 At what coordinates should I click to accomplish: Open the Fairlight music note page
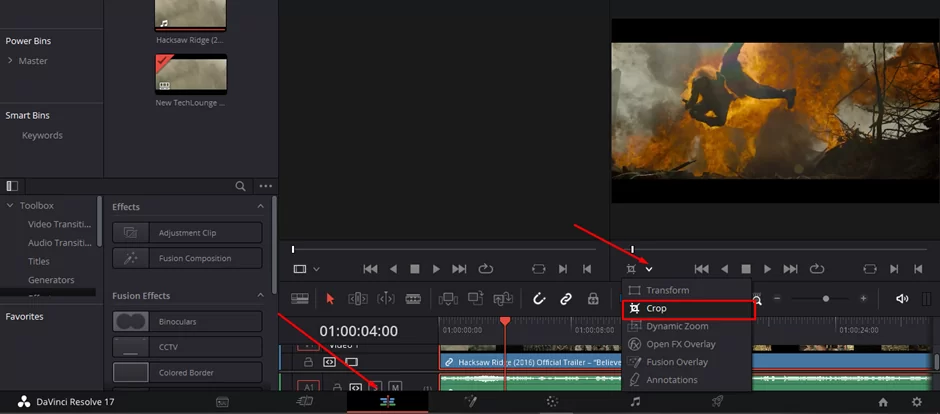(x=635, y=402)
